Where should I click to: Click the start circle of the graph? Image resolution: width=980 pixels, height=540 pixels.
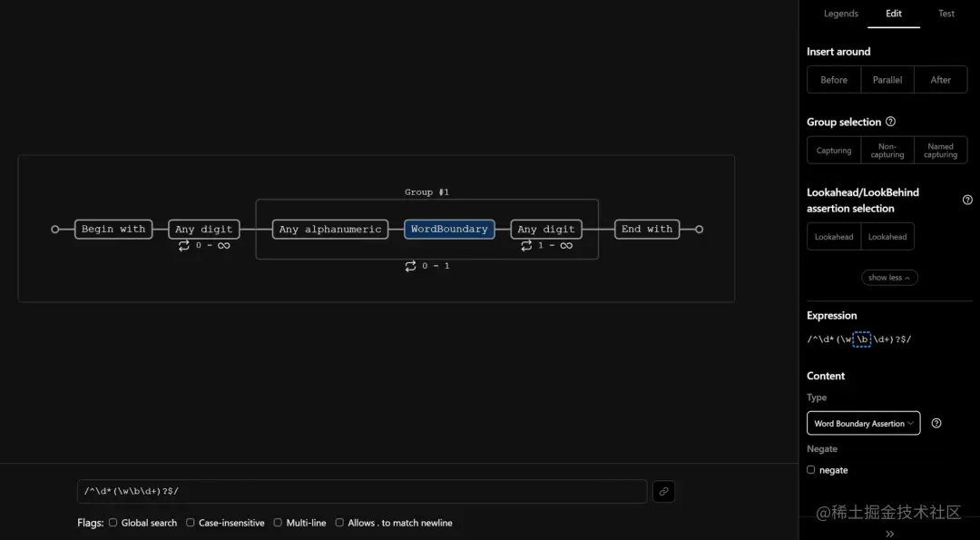point(55,230)
